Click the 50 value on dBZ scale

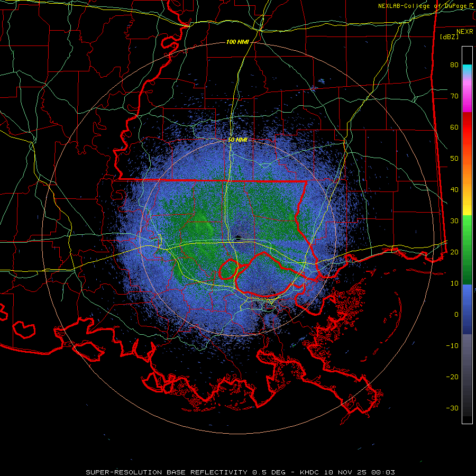coord(454,159)
